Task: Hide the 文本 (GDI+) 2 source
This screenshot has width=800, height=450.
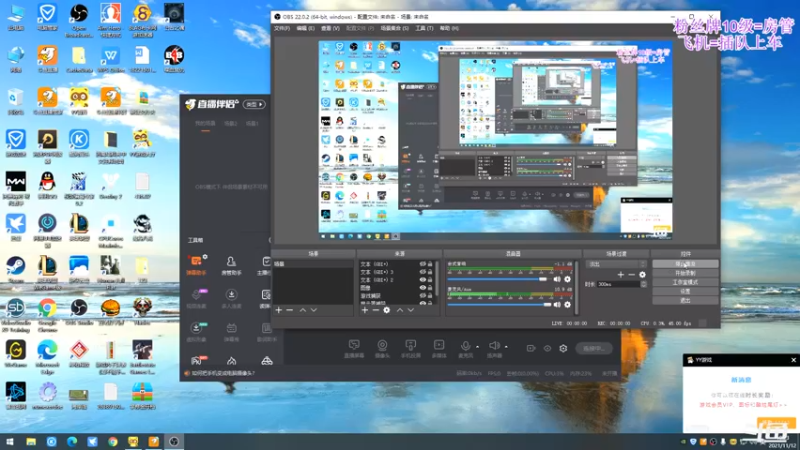Action: 422,280
